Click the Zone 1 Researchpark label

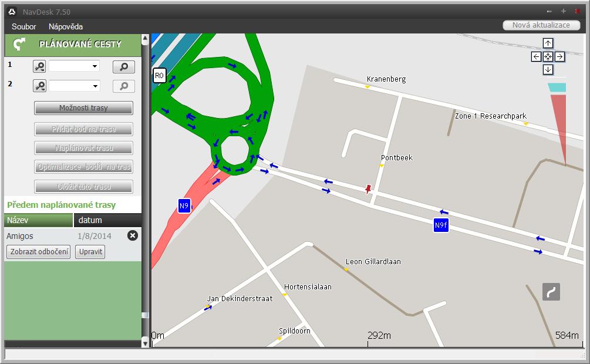click(491, 116)
